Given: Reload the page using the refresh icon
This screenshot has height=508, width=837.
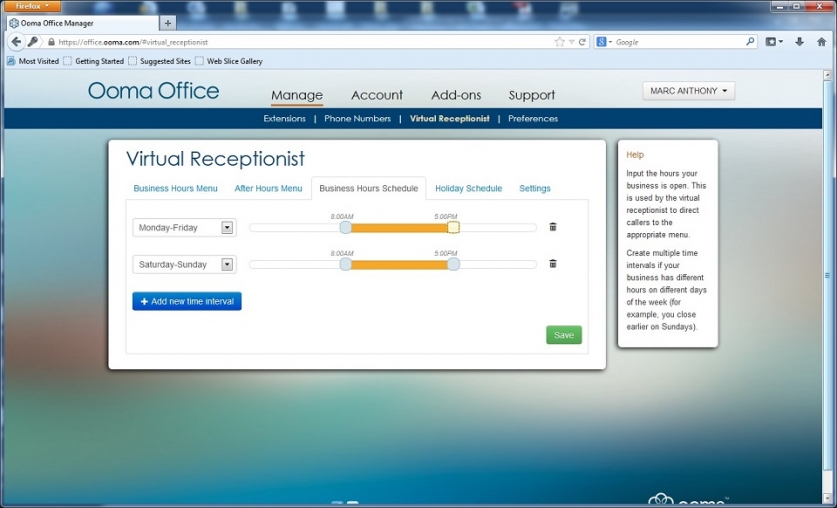Looking at the screenshot, I should [582, 42].
